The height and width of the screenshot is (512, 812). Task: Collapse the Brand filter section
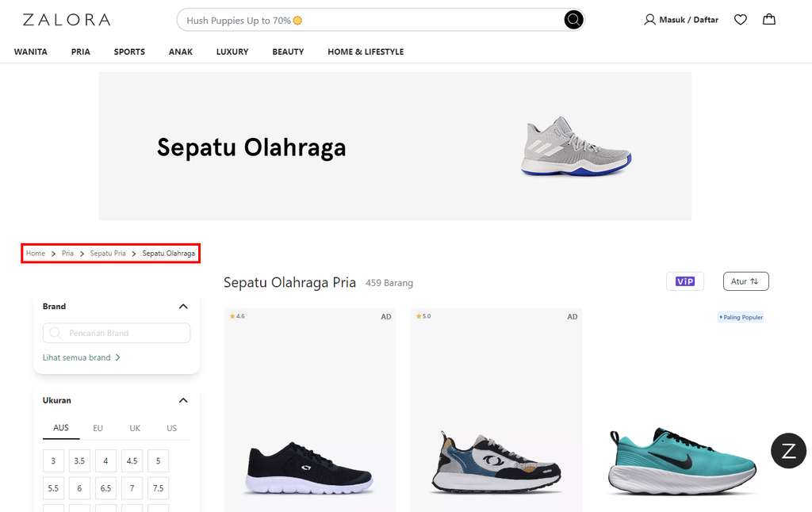click(x=183, y=306)
